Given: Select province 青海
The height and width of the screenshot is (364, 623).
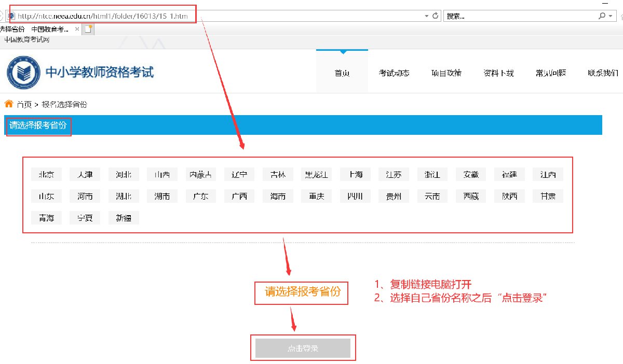Looking at the screenshot, I should [x=46, y=218].
